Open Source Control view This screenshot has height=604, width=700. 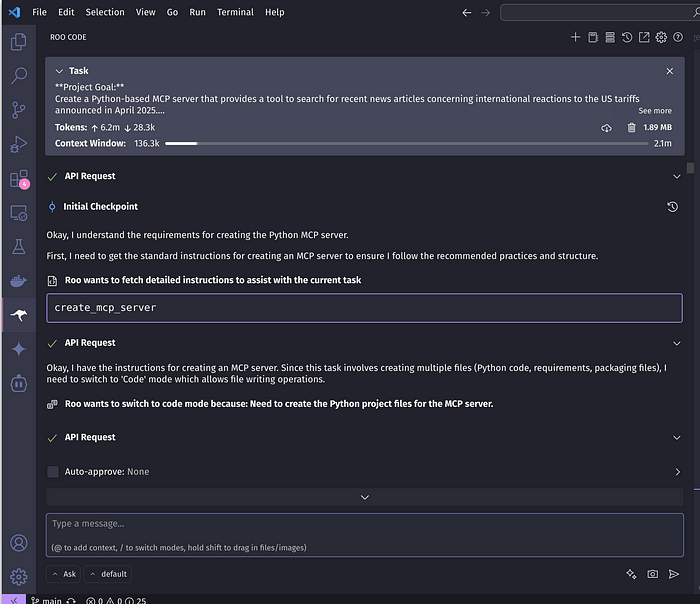click(19, 110)
